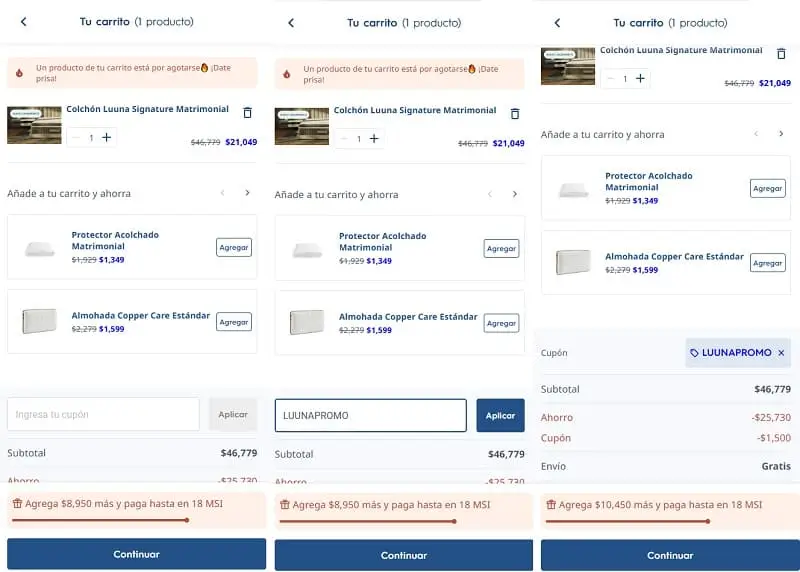This screenshot has width=800, height=572.
Task: Open Almohada Copper Care Estándar title in middle cart
Action: tap(408, 316)
